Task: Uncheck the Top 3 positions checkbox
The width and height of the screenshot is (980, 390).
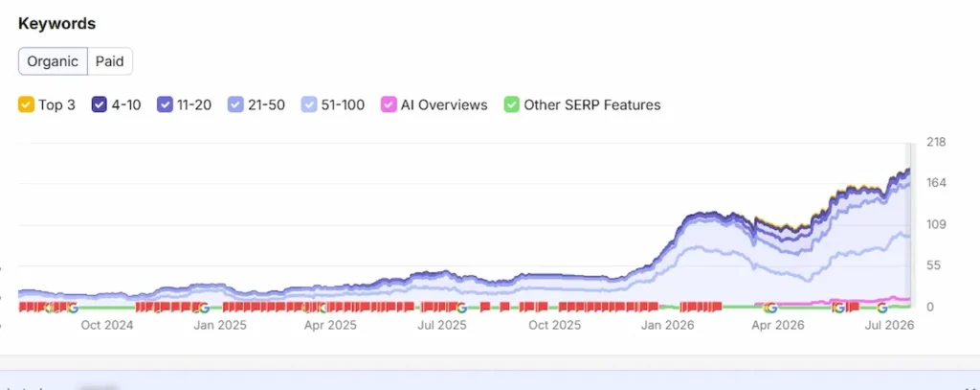Action: (x=26, y=104)
